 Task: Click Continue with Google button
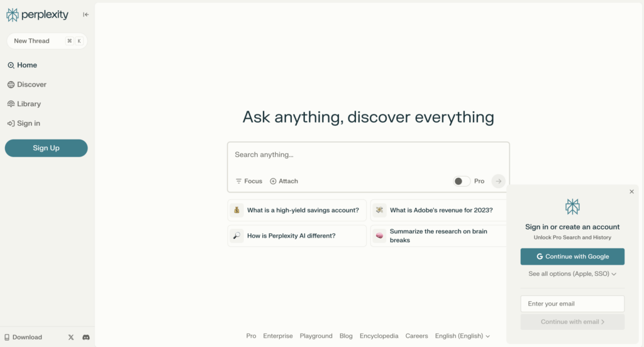pos(572,256)
